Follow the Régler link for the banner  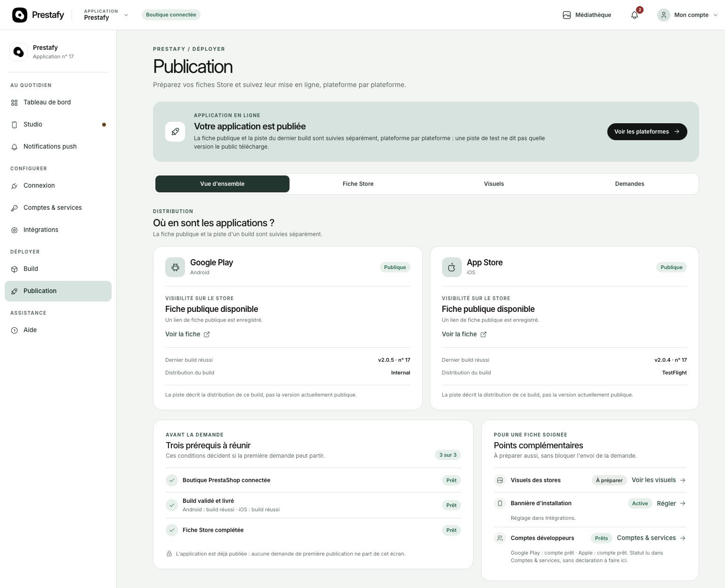(x=671, y=503)
